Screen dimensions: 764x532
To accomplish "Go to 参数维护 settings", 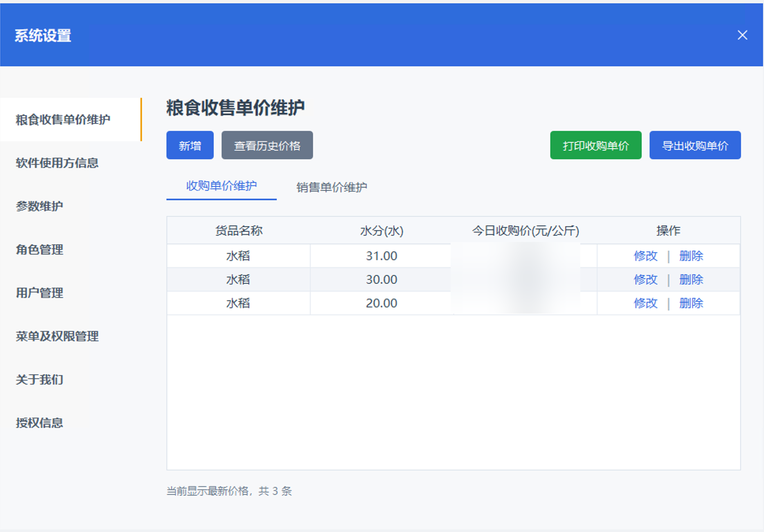I will pyautogui.click(x=40, y=206).
